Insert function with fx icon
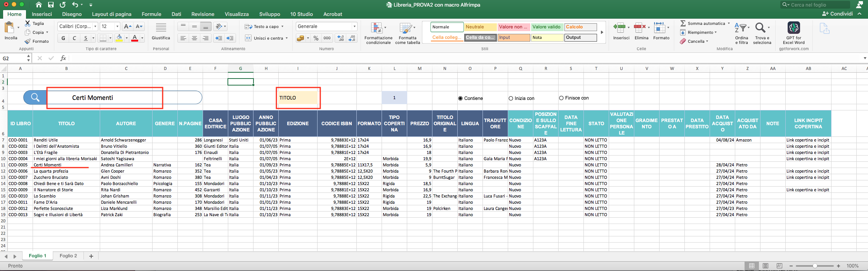 [x=63, y=58]
